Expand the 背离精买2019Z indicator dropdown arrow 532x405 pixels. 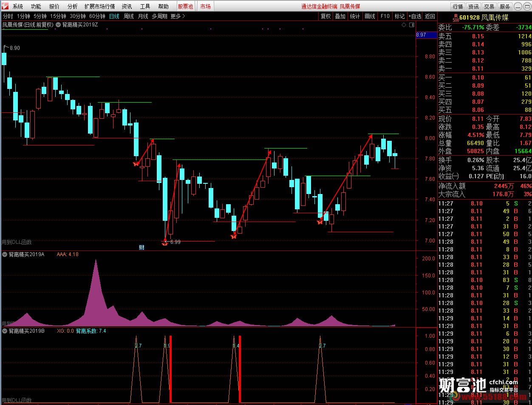[x=58, y=25]
